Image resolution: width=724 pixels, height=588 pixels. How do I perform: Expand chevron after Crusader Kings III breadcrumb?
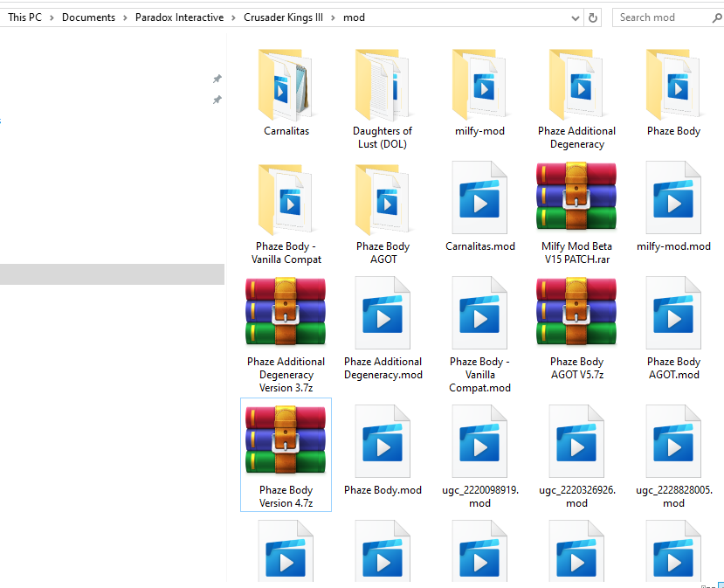(333, 17)
